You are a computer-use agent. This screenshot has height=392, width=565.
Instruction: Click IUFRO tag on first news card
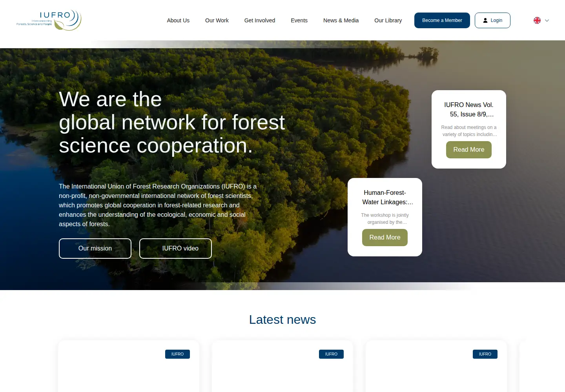[x=177, y=354]
